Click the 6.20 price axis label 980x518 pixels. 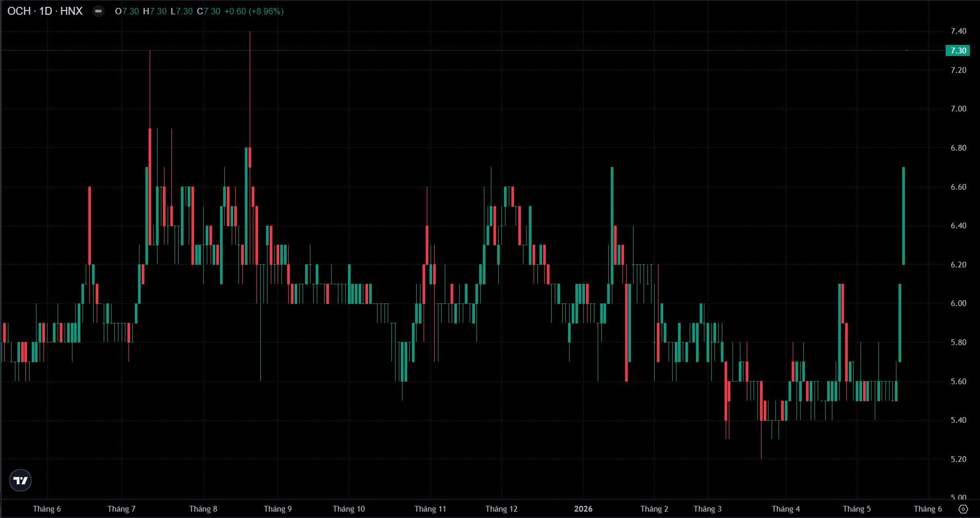(958, 265)
